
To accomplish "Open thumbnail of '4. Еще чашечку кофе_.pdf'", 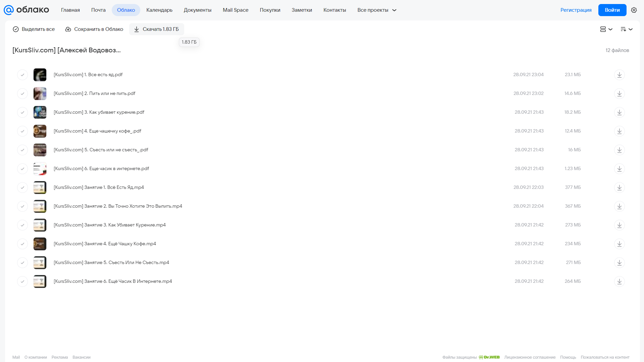I will pos(40,131).
